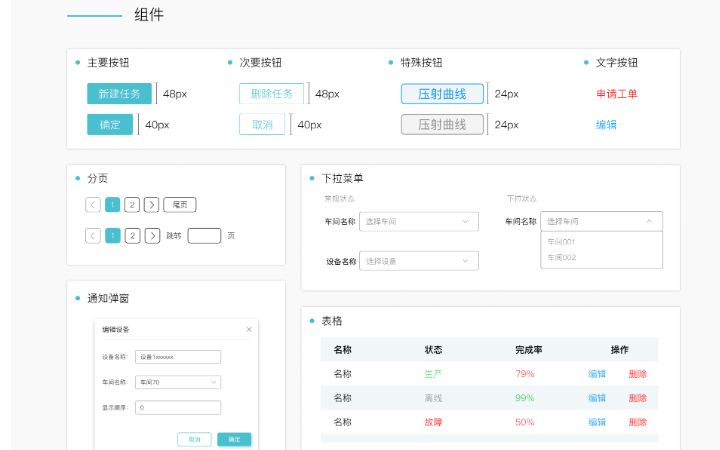Click the 删除任务 secondary button

coord(271,94)
